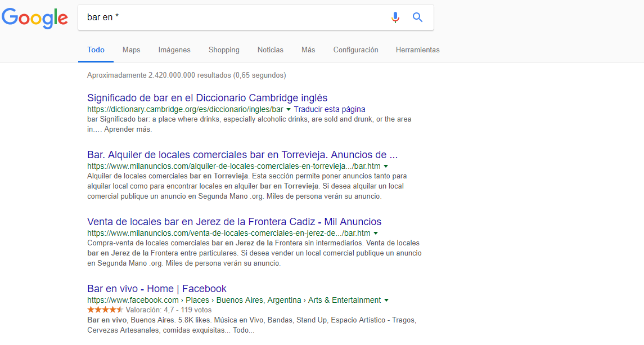The width and height of the screenshot is (644, 345).
Task: Open the Más menu
Action: click(308, 50)
